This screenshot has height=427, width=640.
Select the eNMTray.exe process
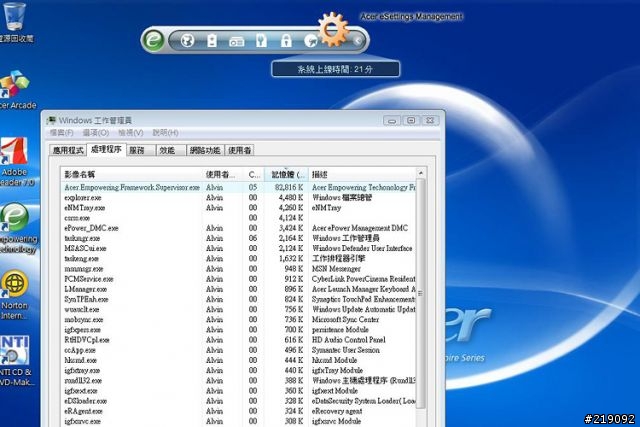click(238, 208)
